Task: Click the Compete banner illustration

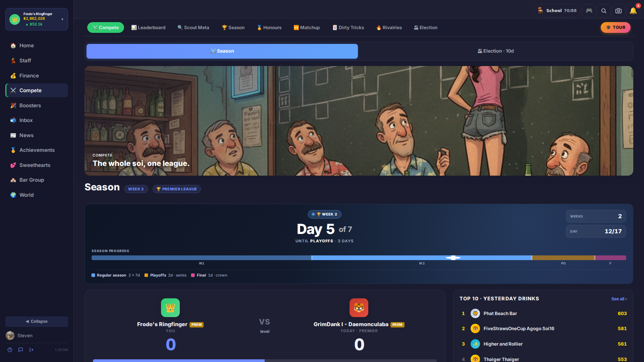Action: 359,121
